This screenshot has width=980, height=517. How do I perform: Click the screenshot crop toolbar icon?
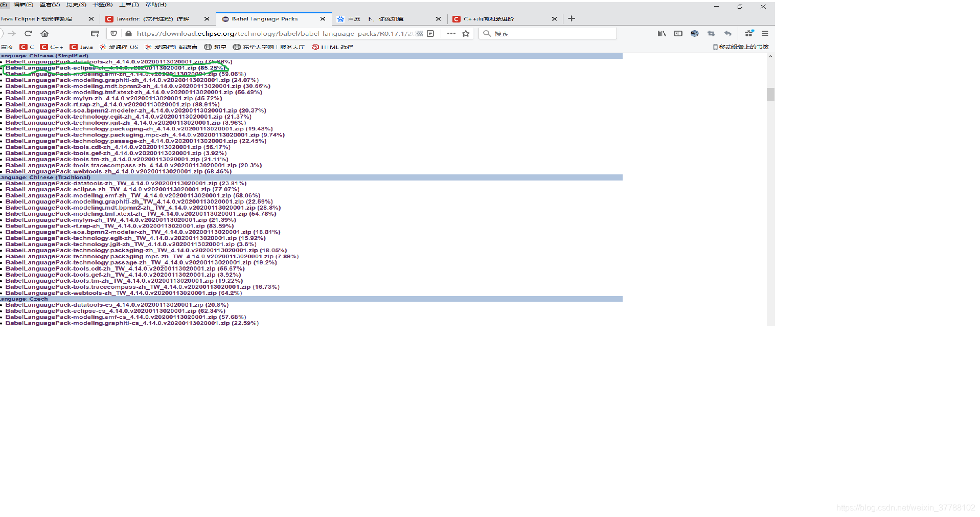click(711, 33)
